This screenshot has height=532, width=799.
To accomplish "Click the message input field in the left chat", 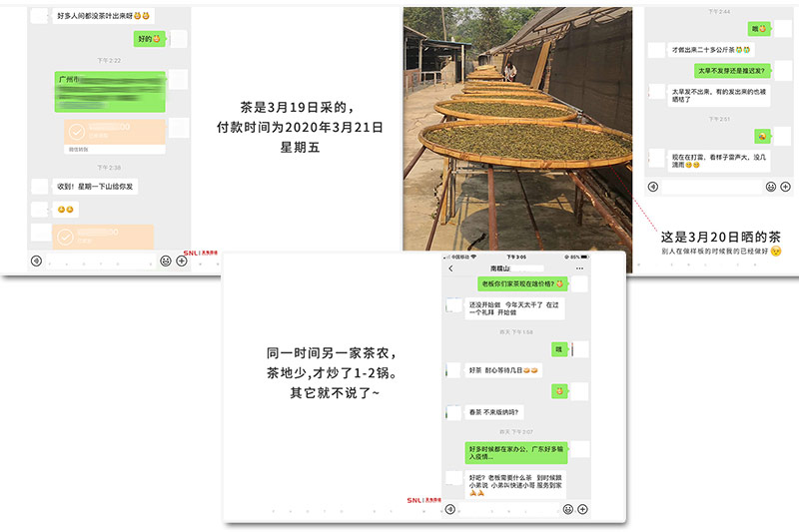I will point(101,262).
